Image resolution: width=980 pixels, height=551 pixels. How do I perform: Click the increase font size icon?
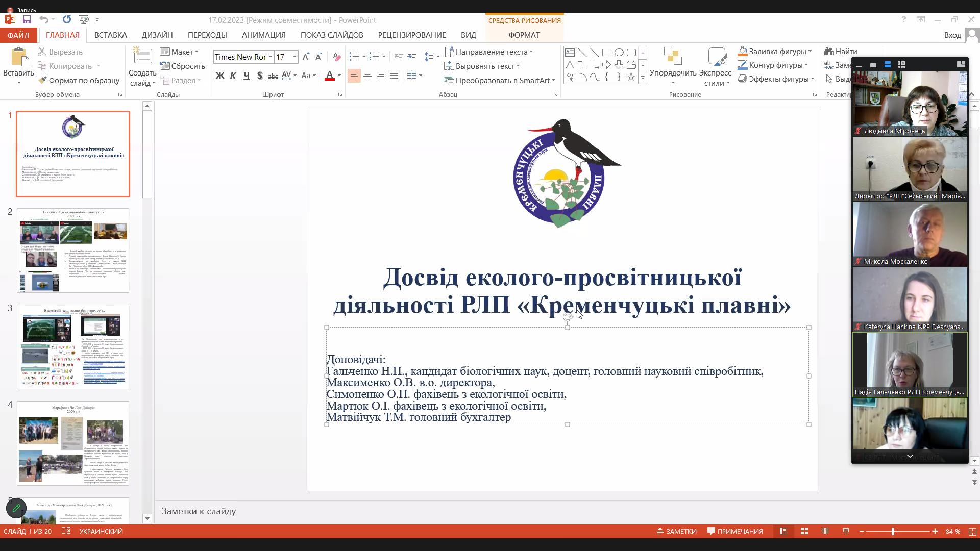(306, 57)
